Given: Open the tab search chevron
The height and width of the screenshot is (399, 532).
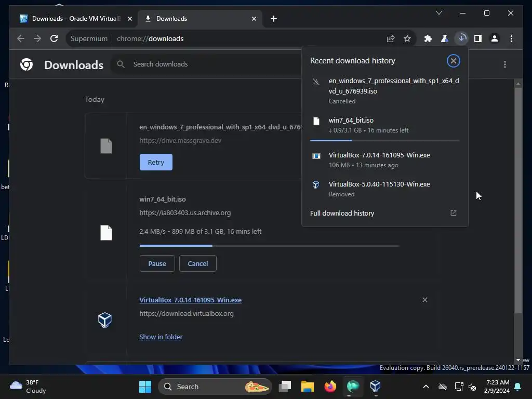Looking at the screenshot, I should 438,13.
